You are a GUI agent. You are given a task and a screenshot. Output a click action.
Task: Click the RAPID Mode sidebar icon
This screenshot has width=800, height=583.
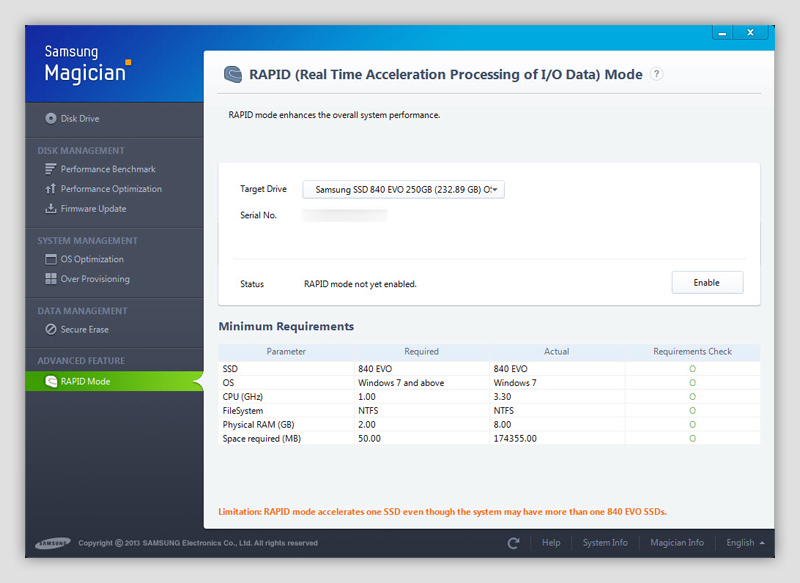point(51,381)
